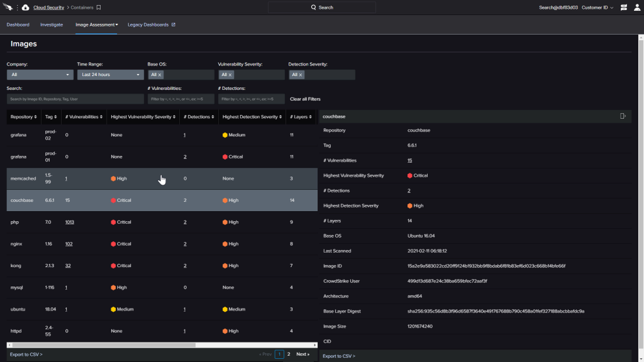Click the Critical vulnerability icon in php row
The image size is (644, 362).
pos(113,222)
